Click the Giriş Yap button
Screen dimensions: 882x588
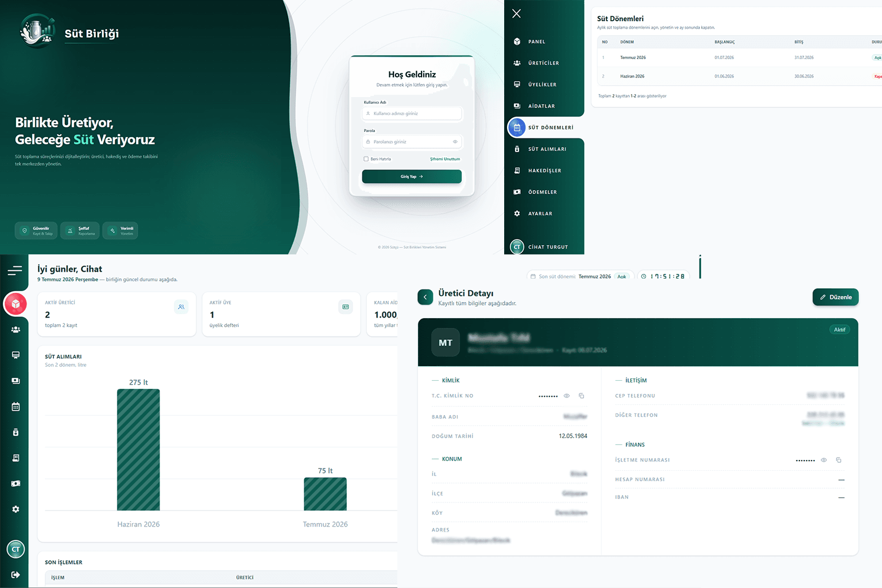(x=412, y=177)
